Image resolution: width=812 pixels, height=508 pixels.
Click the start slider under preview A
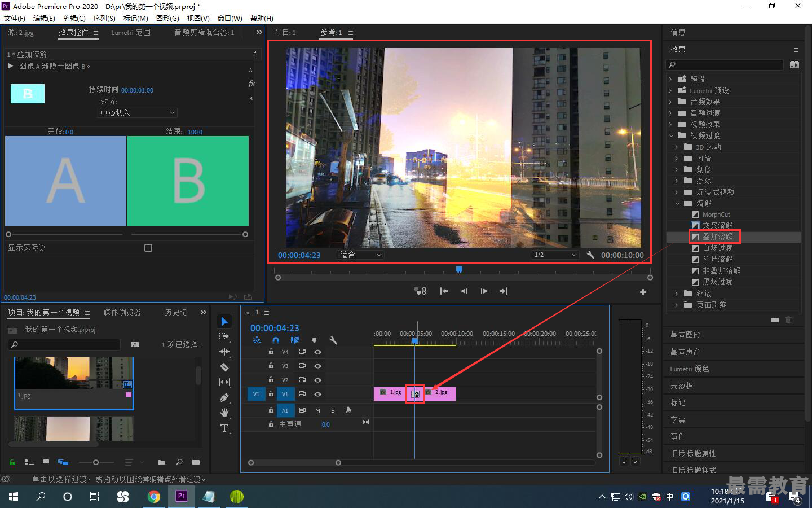[x=8, y=234]
